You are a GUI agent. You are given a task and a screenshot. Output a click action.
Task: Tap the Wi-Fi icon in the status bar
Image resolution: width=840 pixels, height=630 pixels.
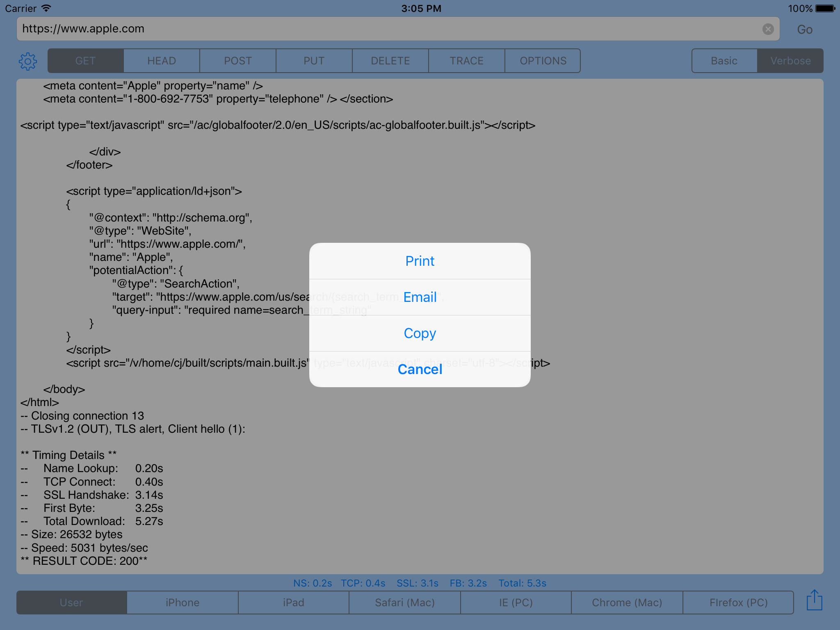pos(46,8)
